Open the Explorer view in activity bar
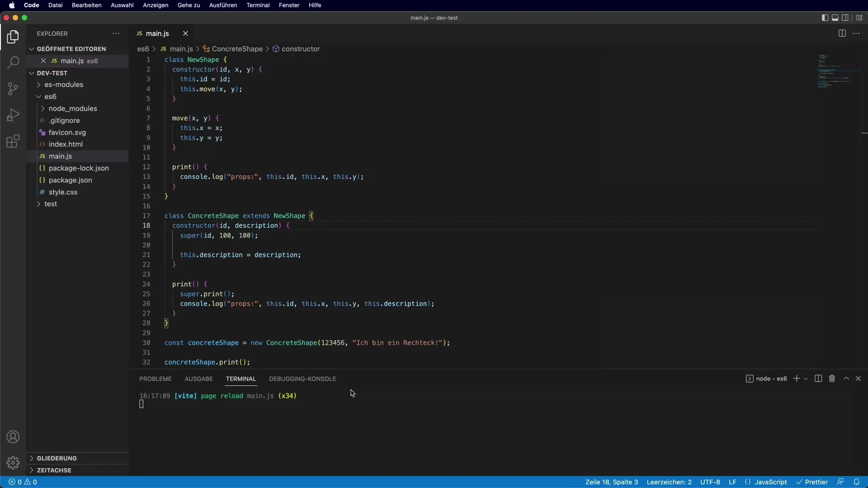Image resolution: width=868 pixels, height=488 pixels. [13, 37]
